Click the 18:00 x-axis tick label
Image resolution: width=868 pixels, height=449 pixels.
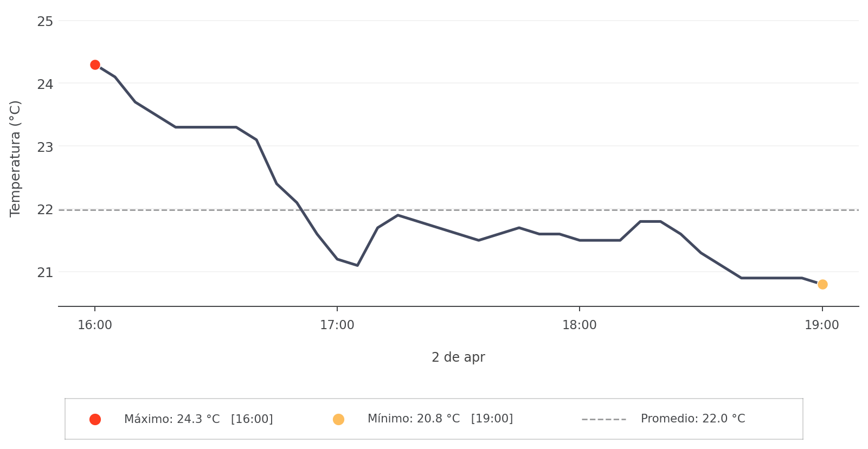click(579, 325)
